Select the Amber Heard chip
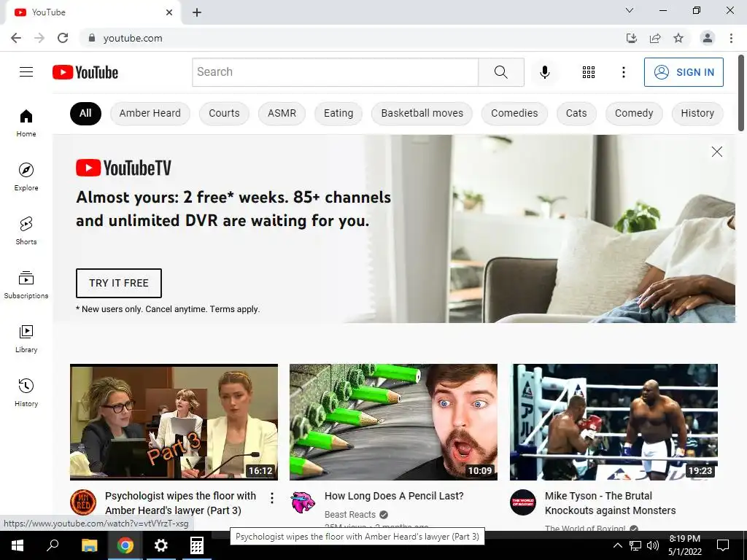 click(150, 113)
